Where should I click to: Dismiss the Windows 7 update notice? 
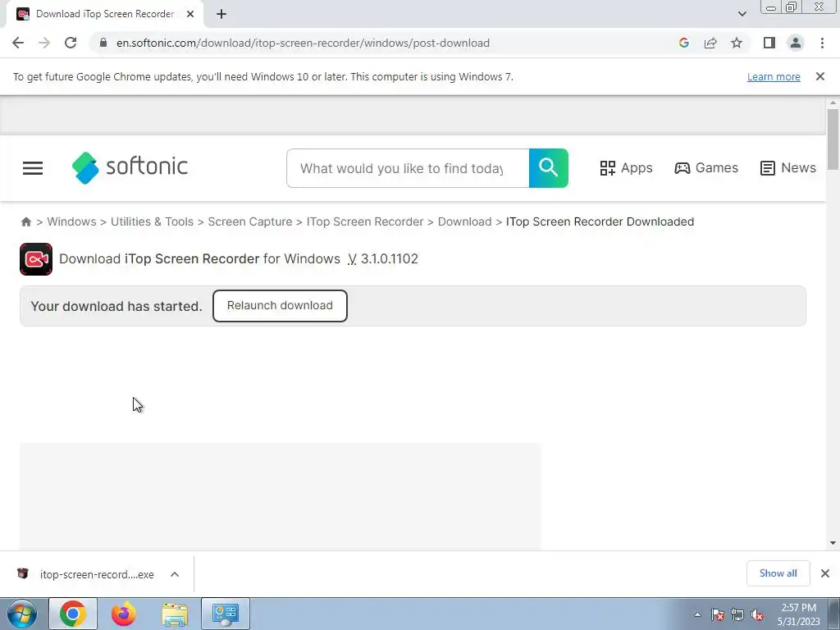[x=819, y=76]
